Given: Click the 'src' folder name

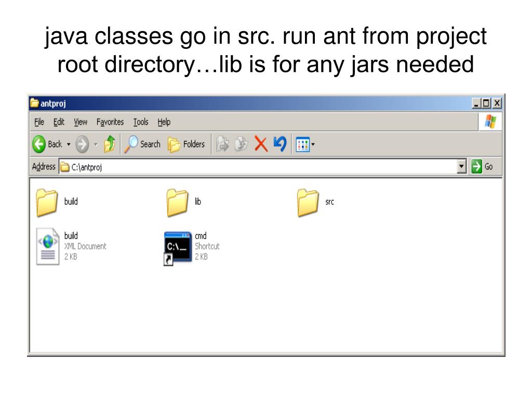Looking at the screenshot, I should click(x=329, y=202).
